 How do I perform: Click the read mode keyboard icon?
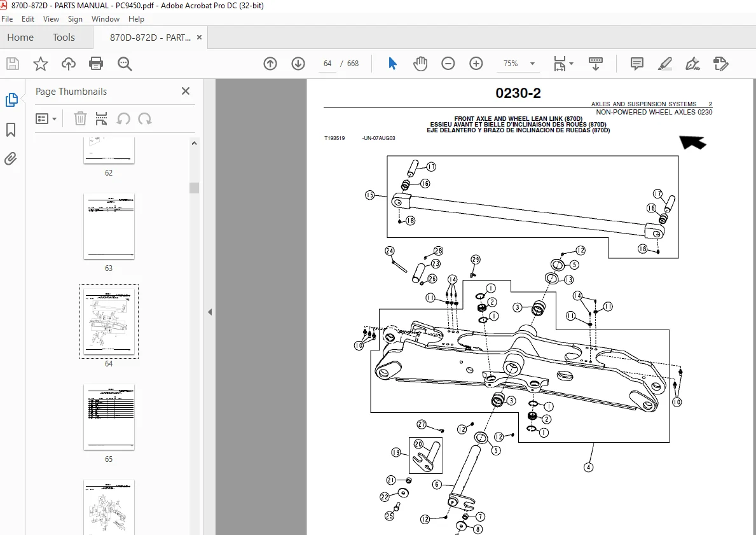pyautogui.click(x=595, y=64)
